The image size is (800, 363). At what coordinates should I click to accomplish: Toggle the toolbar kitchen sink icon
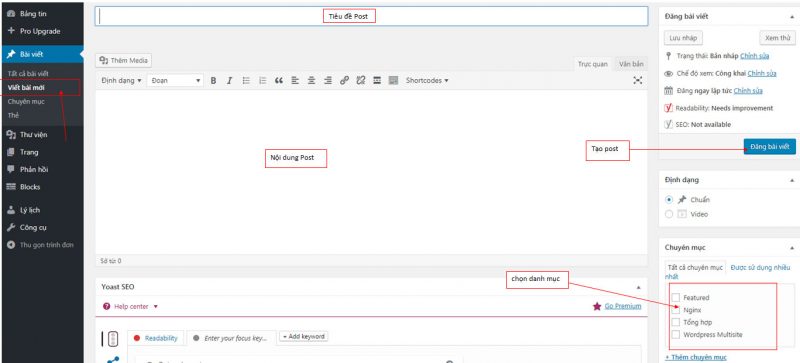pyautogui.click(x=393, y=80)
